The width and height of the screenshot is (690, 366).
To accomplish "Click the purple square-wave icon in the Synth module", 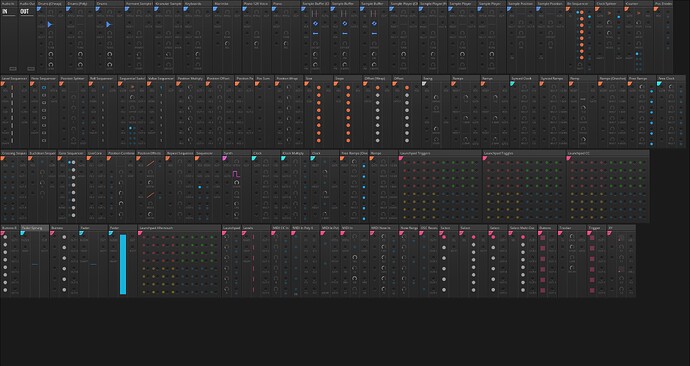I will [x=236, y=174].
